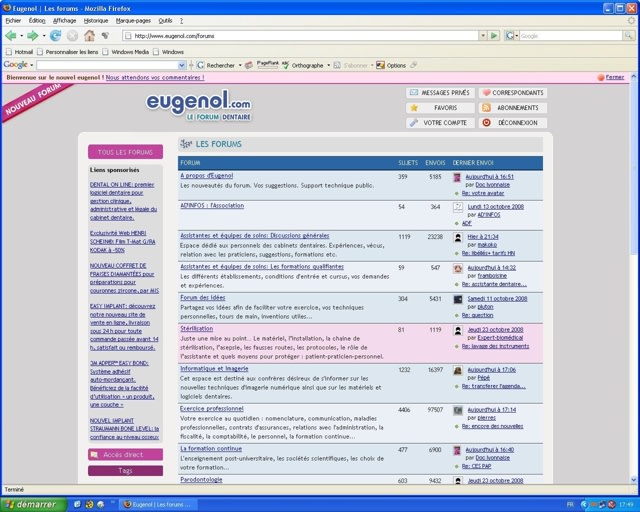This screenshot has height=512, width=640.
Task: Open Correspondants heart button
Action: 511,93
